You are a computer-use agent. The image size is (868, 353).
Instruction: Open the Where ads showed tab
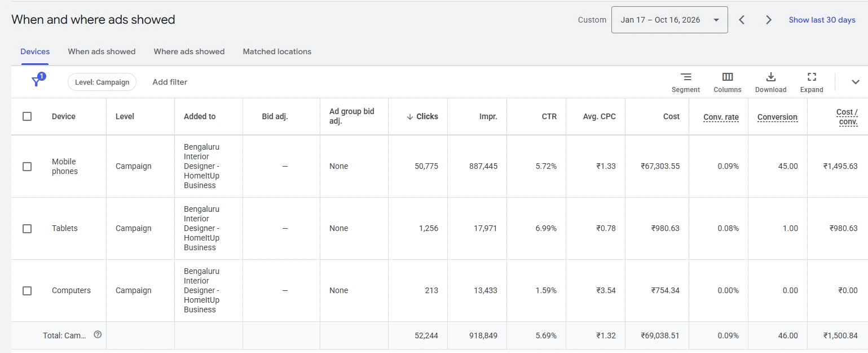tap(189, 51)
